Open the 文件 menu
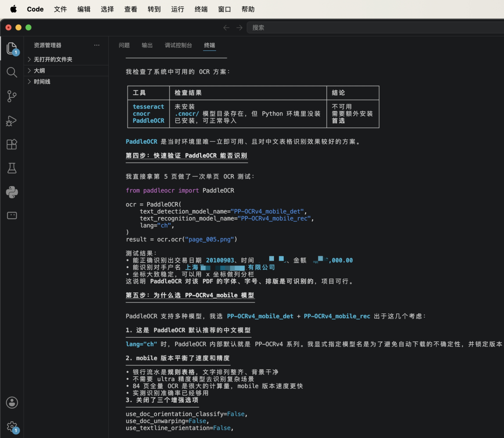The height and width of the screenshot is (438, 504). click(x=60, y=9)
